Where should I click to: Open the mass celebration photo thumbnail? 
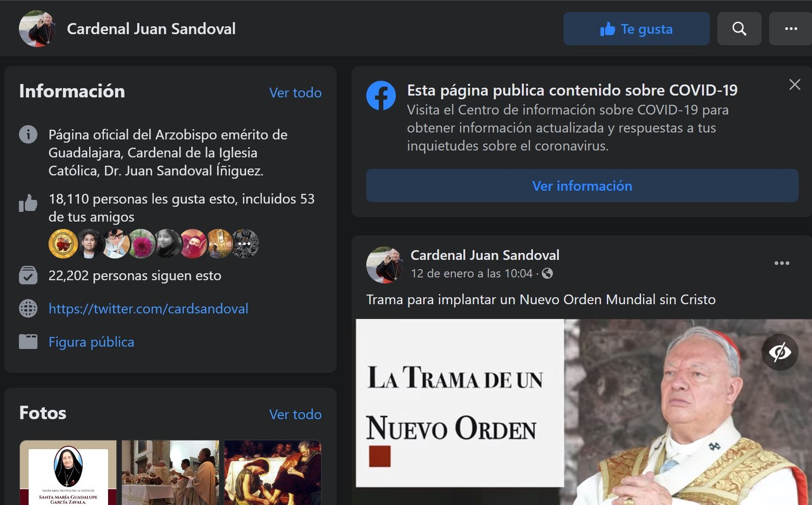170,473
